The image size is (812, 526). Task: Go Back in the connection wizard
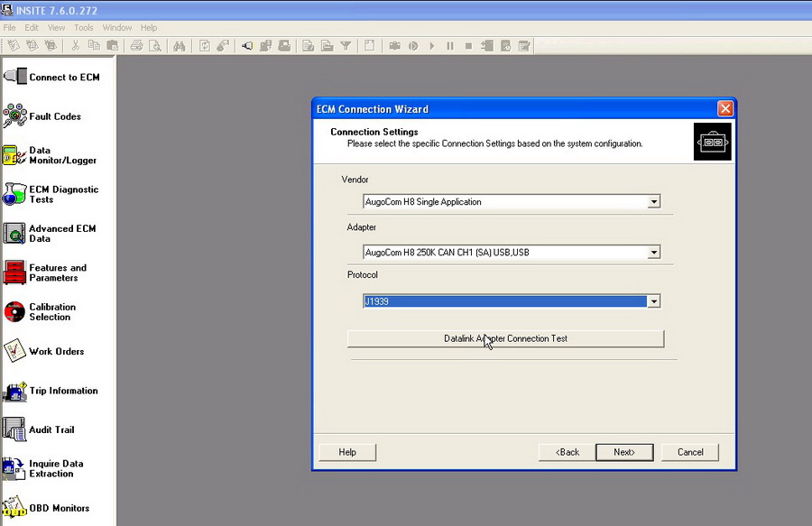[567, 452]
